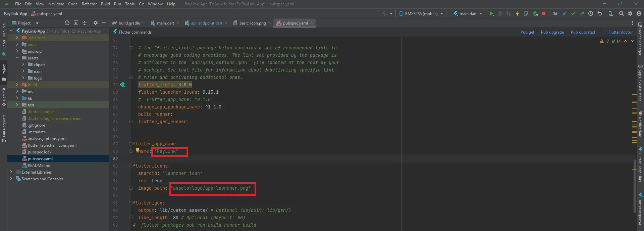
Task: Open the Flutter Inspector side panel
Action: pyautogui.click(x=640, y=209)
